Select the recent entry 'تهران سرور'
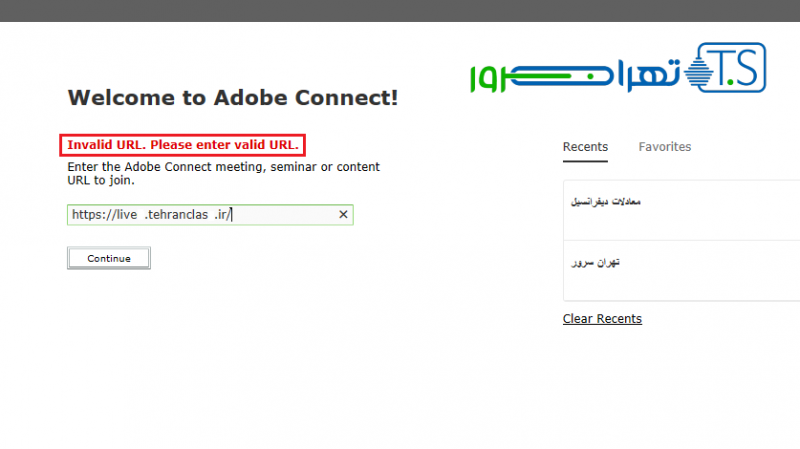800x449 pixels. 596,262
